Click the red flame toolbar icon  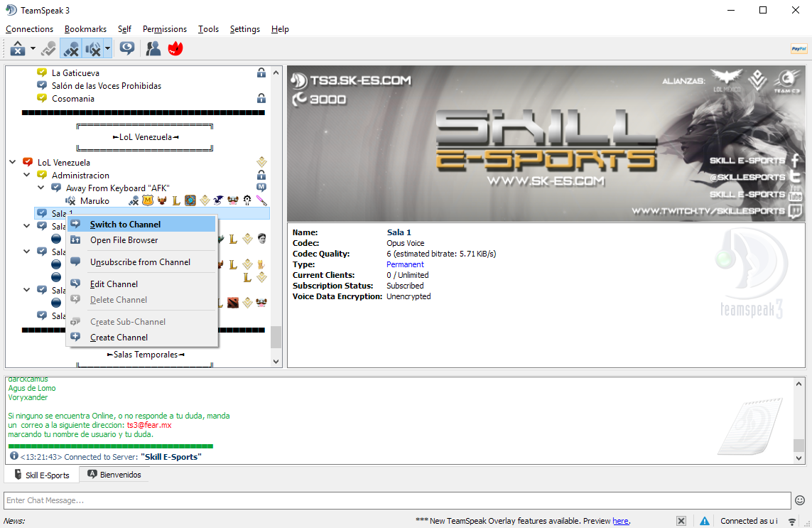175,49
